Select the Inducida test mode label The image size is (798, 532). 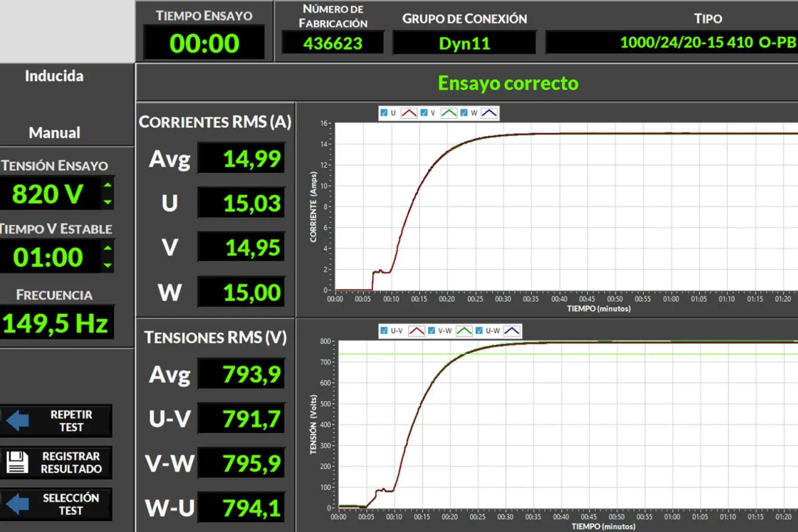point(54,76)
